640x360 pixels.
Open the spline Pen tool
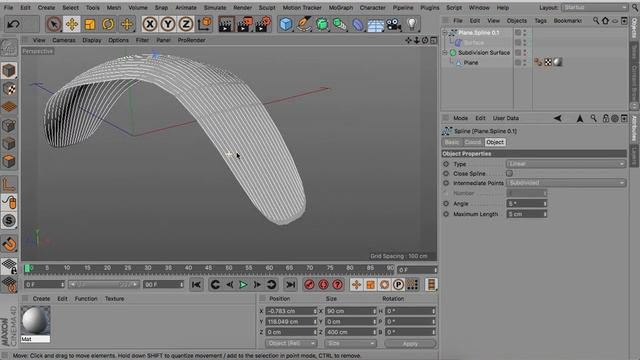(x=304, y=24)
